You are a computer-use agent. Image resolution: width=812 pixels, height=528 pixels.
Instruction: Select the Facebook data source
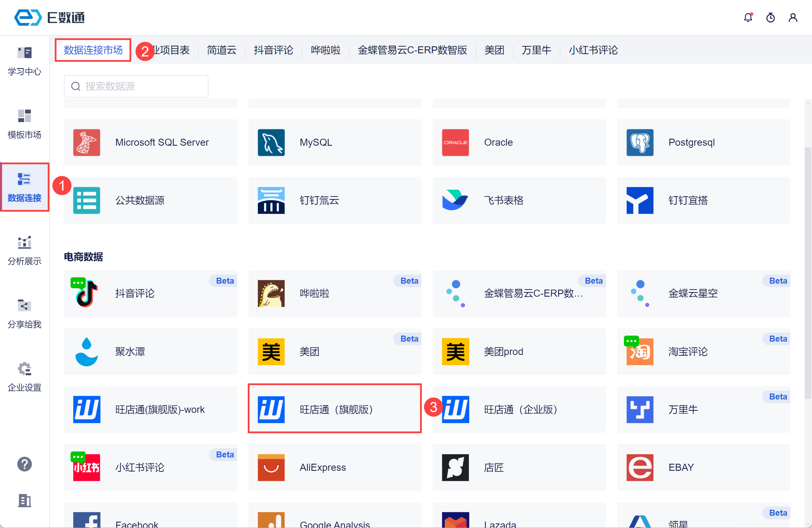[x=151, y=515]
